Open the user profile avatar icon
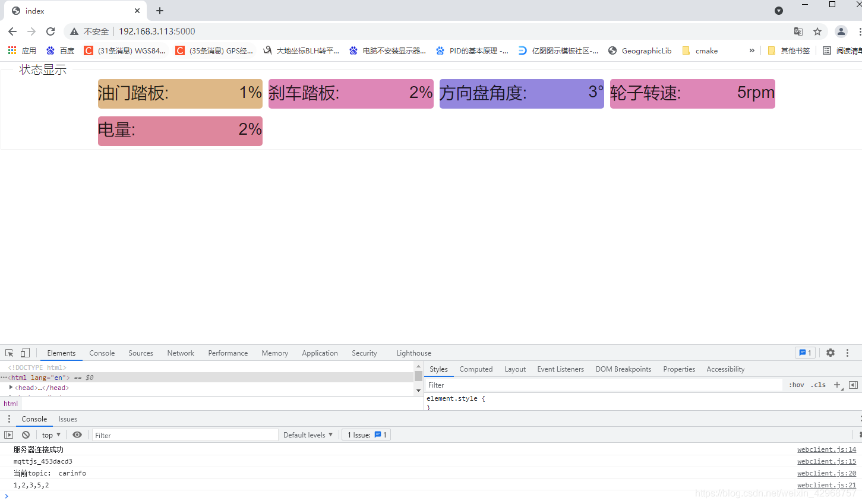 pos(841,31)
